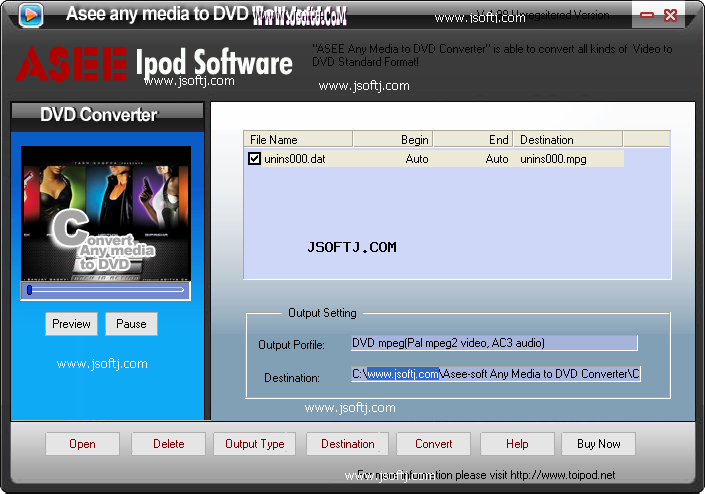Click the Buy Now button

click(598, 444)
